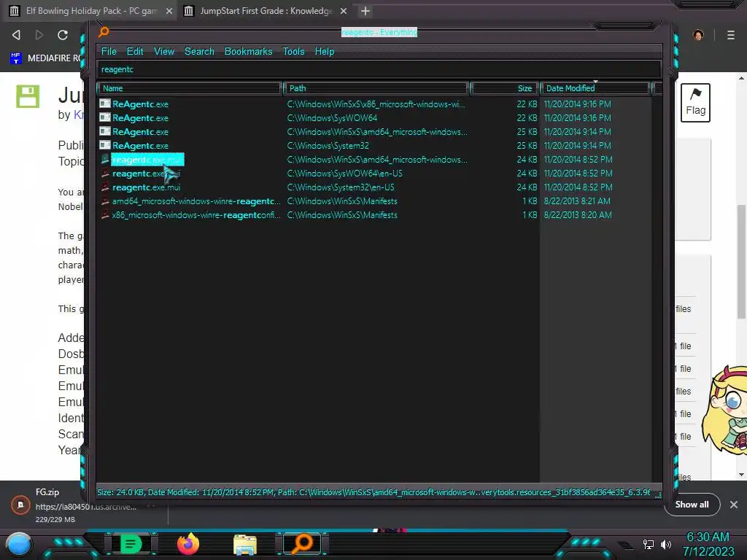
Task: Open the browser hamburger menu
Action: (731, 35)
